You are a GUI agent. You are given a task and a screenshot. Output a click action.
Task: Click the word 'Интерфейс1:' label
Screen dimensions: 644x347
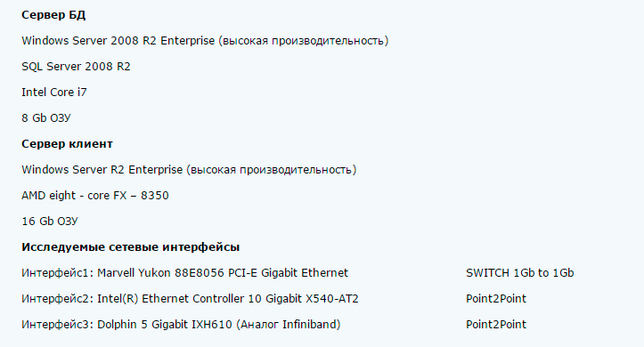point(58,273)
